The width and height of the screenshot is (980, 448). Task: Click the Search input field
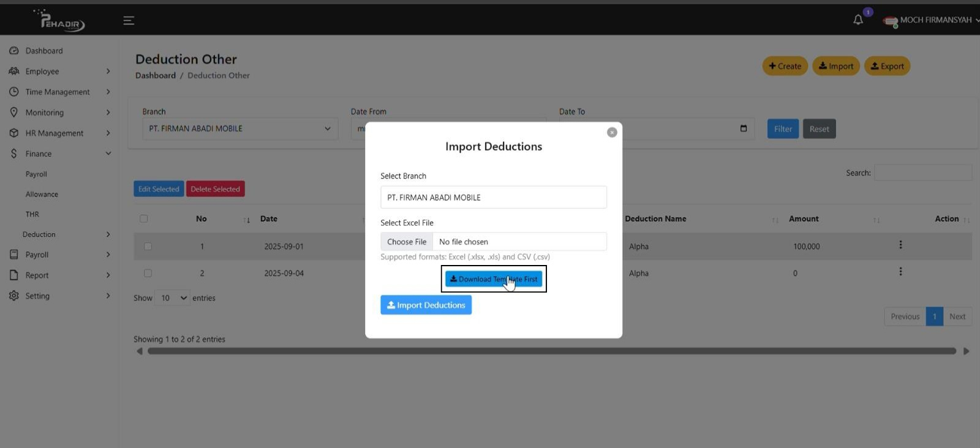[923, 173]
